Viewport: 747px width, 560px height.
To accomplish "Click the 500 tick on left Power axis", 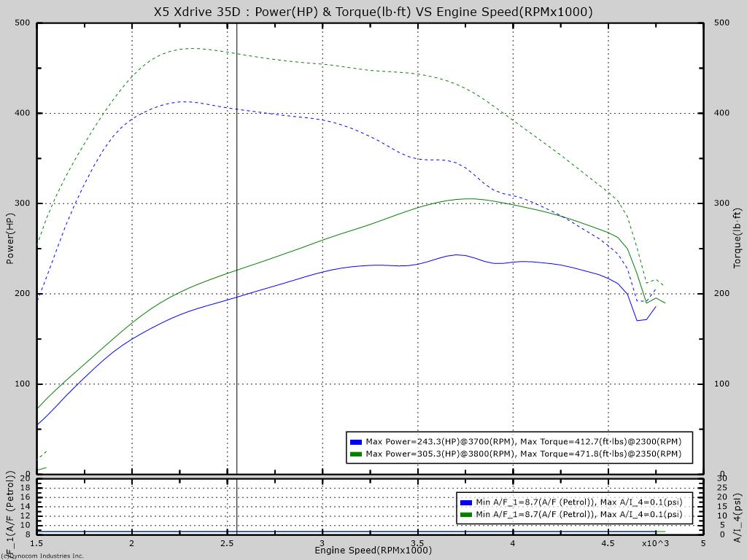I will (23, 23).
